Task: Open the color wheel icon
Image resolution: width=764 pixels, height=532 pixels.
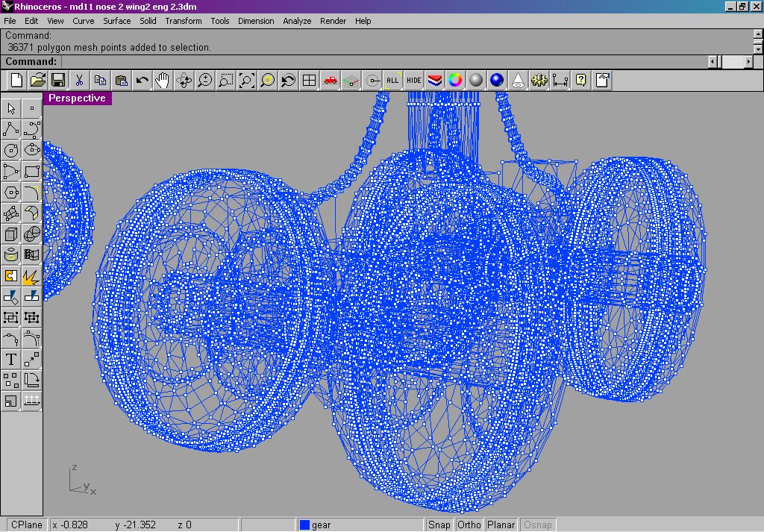Action: click(x=456, y=81)
